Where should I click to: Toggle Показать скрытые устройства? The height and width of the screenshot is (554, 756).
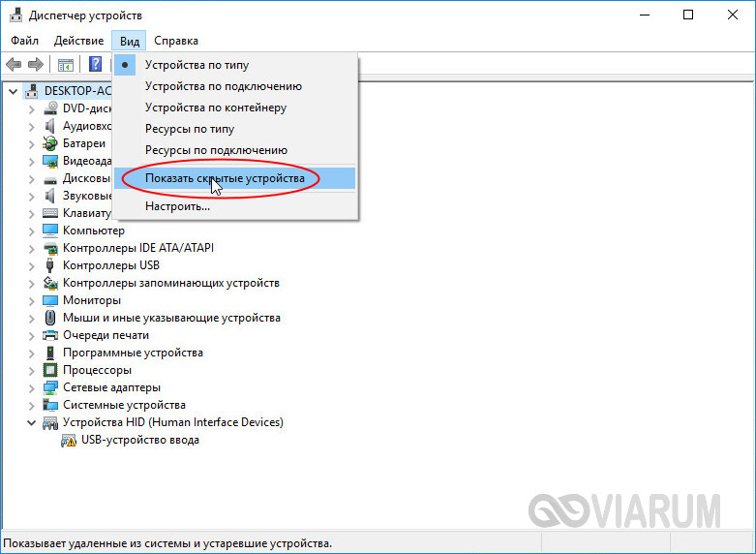coord(236,178)
